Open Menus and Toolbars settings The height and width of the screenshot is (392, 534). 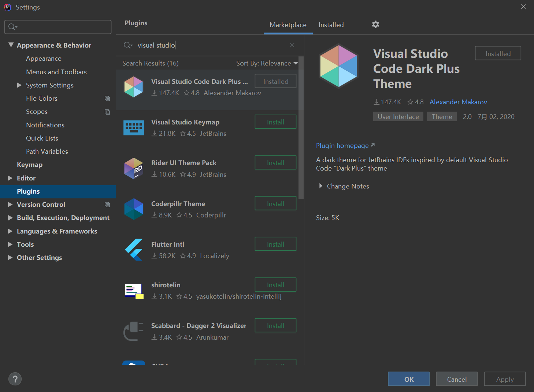(x=56, y=72)
